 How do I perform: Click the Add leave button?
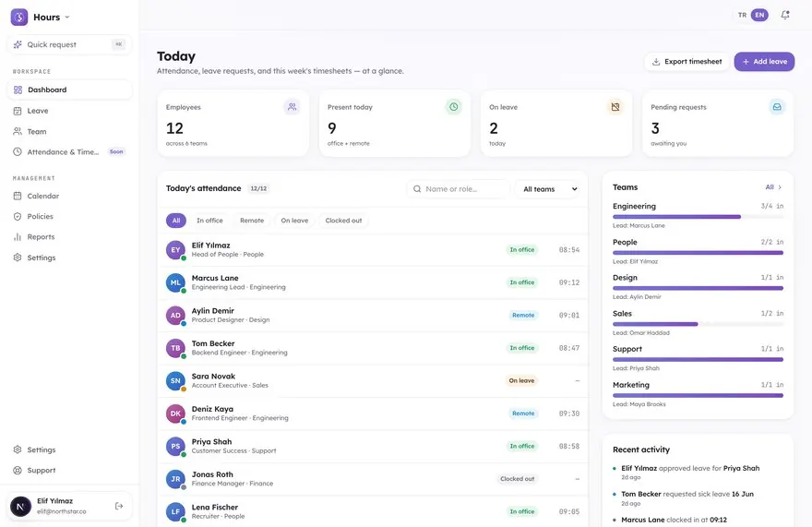764,62
